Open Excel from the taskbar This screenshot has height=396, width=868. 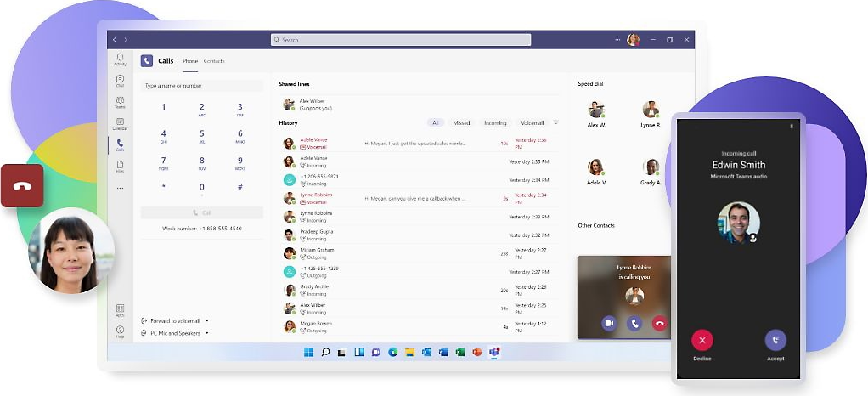click(x=460, y=352)
